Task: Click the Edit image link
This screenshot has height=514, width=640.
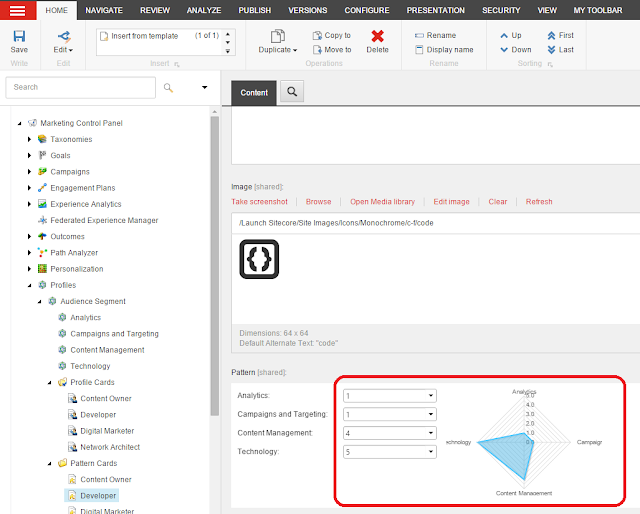Action: [451, 202]
